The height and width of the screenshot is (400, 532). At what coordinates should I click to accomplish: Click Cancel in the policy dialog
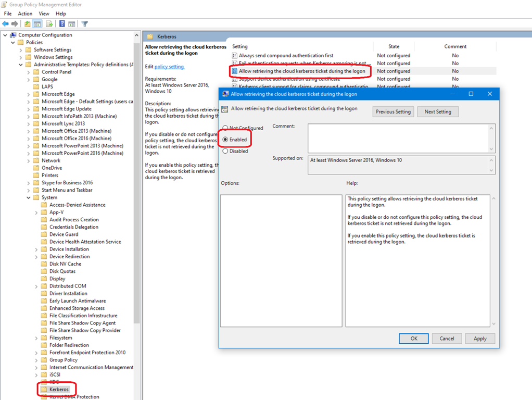coord(447,339)
